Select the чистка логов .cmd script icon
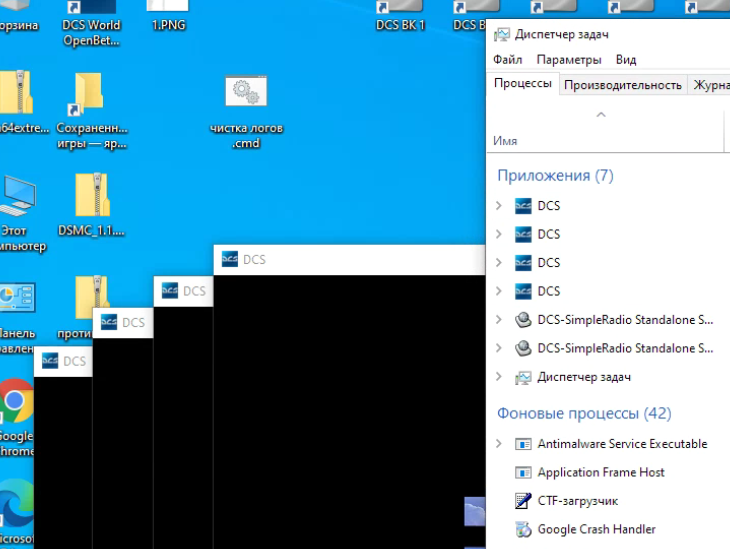The image size is (730, 549). 246,112
